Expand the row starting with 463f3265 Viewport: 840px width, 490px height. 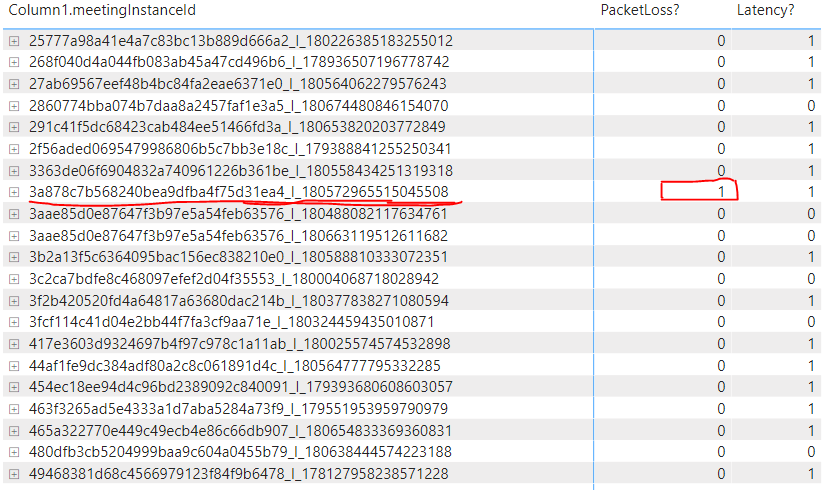[14, 409]
